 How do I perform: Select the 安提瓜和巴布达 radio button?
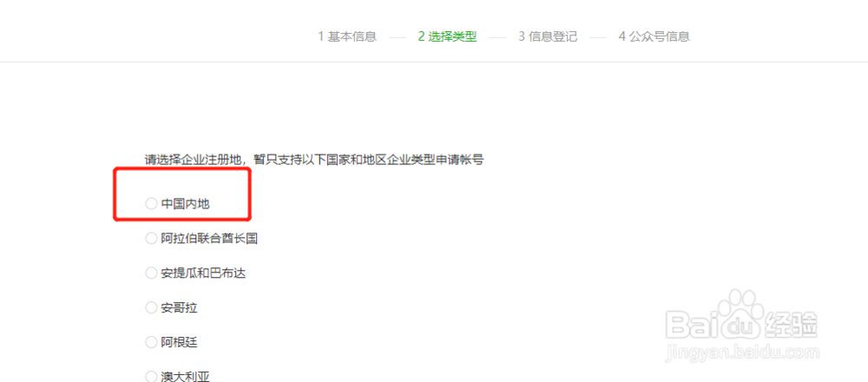point(151,273)
